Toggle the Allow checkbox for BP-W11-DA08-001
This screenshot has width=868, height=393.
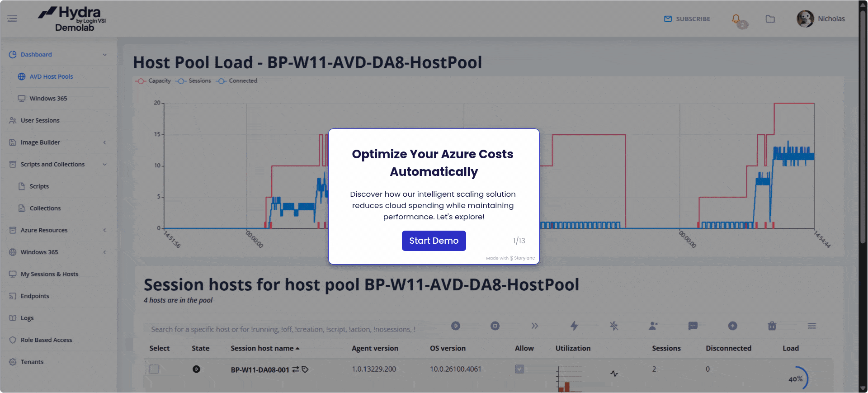tap(519, 369)
